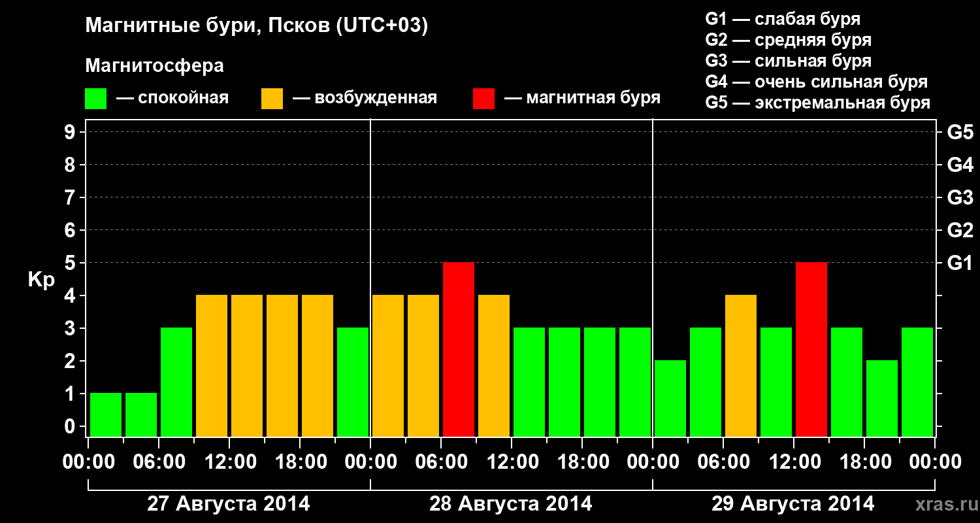Click the 18:00 time label of 29 August
Screen dimensions: 980x523
(864, 462)
